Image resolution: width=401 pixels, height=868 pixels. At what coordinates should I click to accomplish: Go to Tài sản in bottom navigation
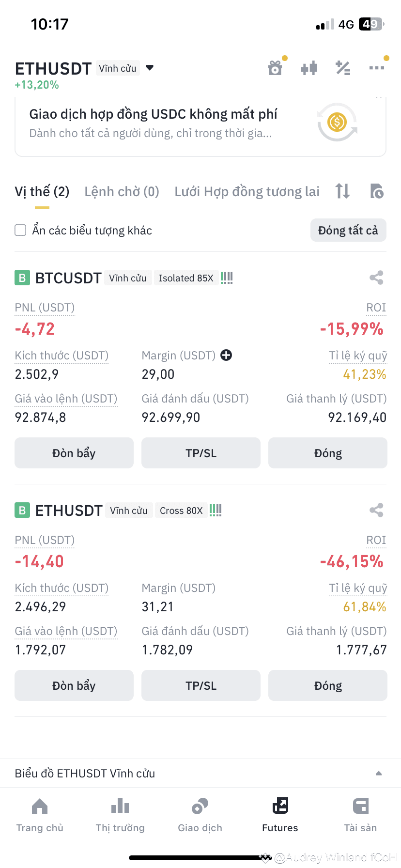pyautogui.click(x=360, y=815)
